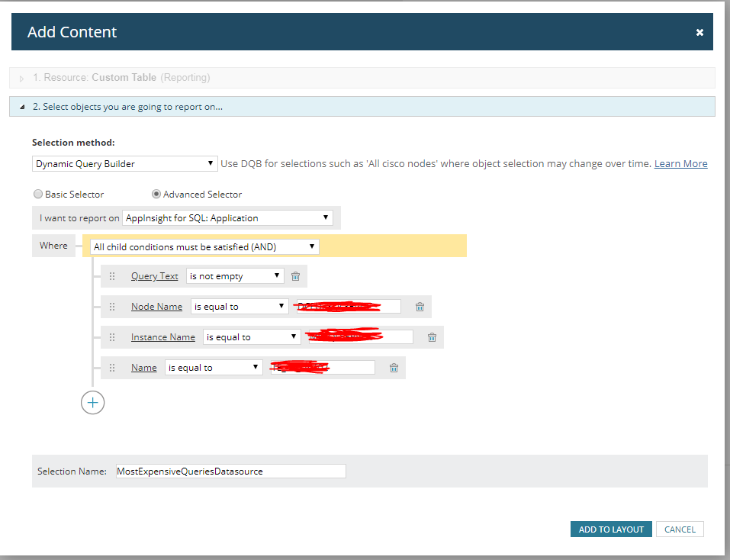Expand step 1 Resource: Custom Table

362,78
